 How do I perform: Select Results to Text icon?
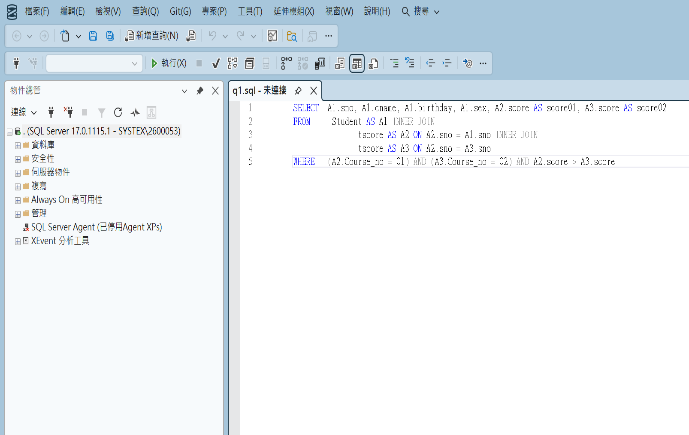point(340,64)
